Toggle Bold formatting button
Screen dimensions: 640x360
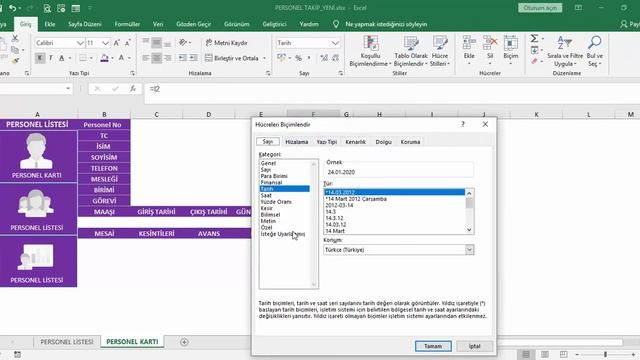(x=40, y=58)
